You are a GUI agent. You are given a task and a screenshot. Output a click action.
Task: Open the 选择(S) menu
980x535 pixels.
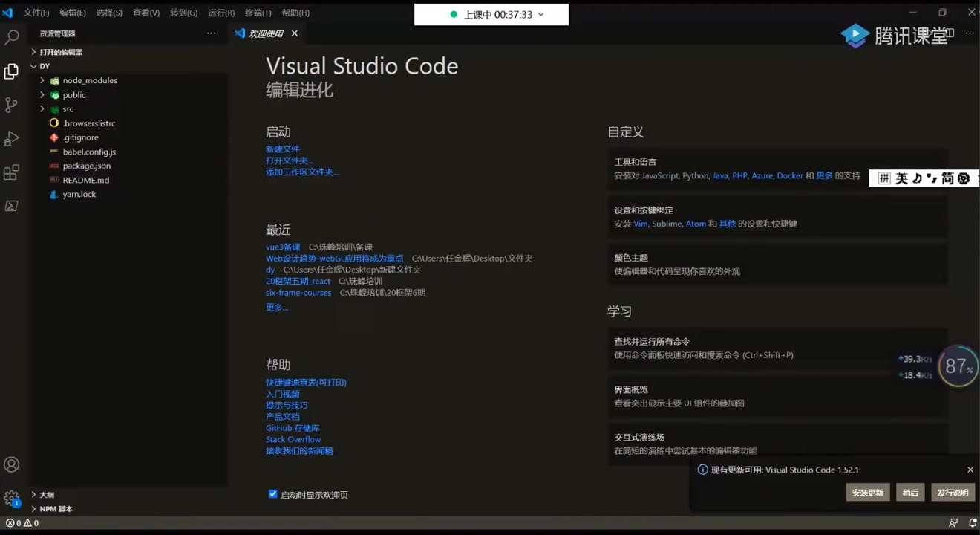pyautogui.click(x=109, y=13)
